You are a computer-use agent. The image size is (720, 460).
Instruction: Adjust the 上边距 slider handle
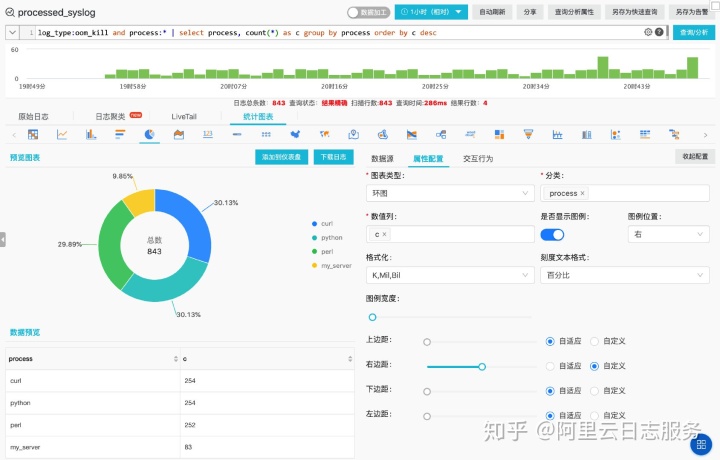(427, 342)
